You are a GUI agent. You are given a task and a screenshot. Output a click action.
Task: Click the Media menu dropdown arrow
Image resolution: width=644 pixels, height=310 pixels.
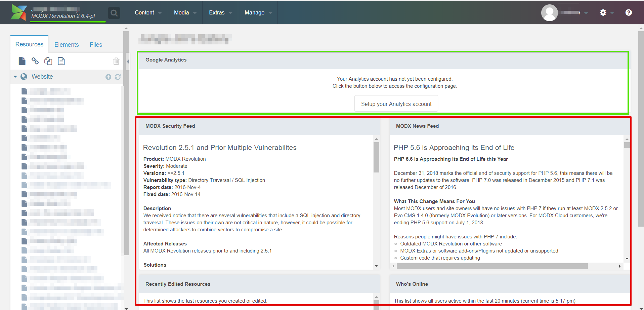(195, 13)
